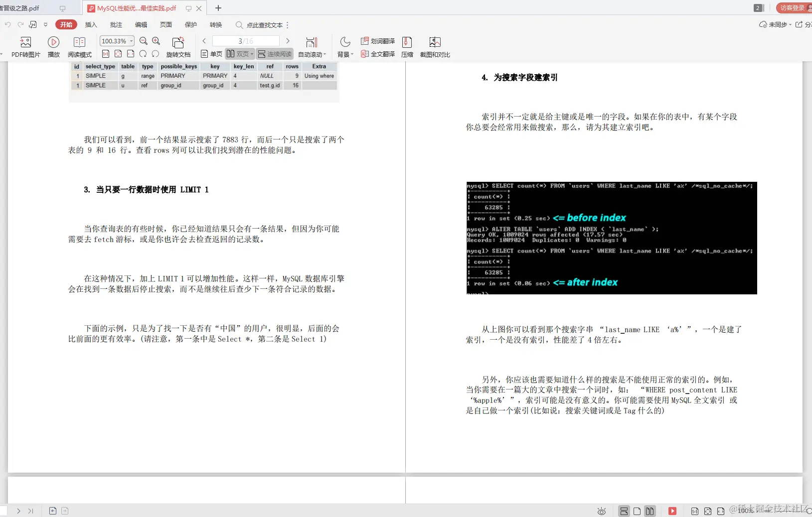Open 全文翻译 full-text translation
Screen dimensions: 812x517
pos(377,55)
